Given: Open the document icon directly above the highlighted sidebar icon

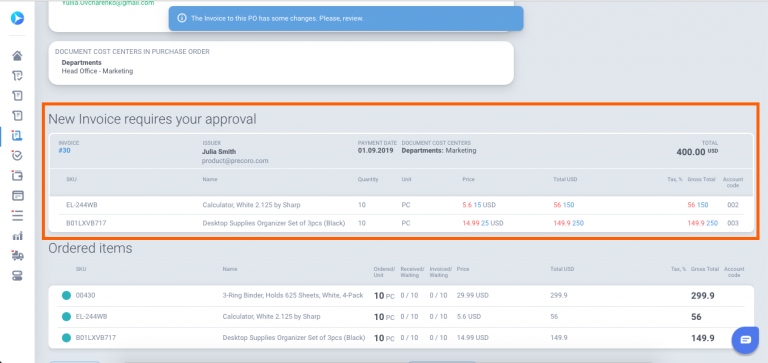Looking at the screenshot, I should tap(17, 116).
